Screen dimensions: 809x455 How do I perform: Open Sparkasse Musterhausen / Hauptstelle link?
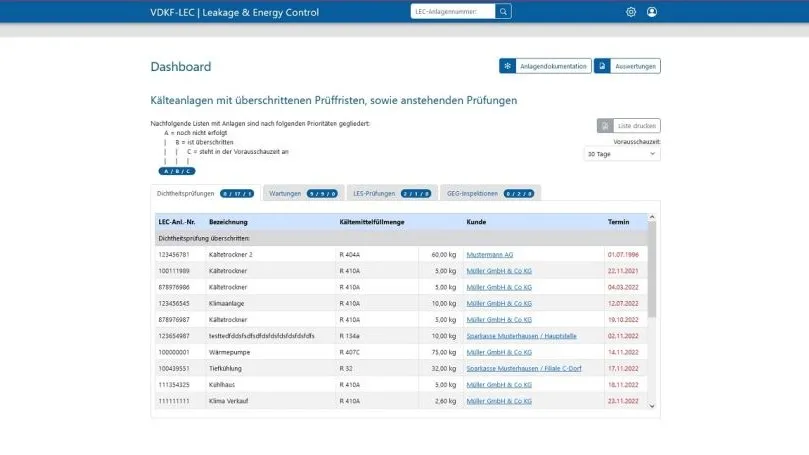coord(521,336)
